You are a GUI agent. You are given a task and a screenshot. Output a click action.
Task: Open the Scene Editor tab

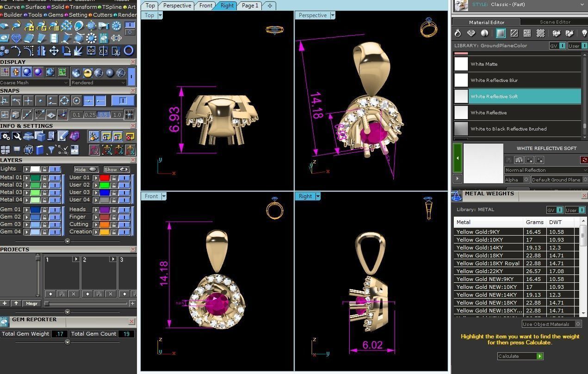tap(555, 22)
